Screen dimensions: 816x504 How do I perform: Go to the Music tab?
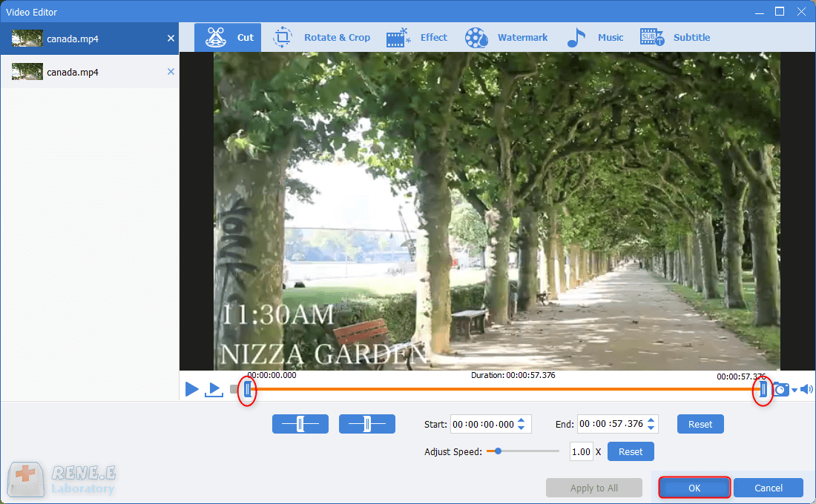595,38
